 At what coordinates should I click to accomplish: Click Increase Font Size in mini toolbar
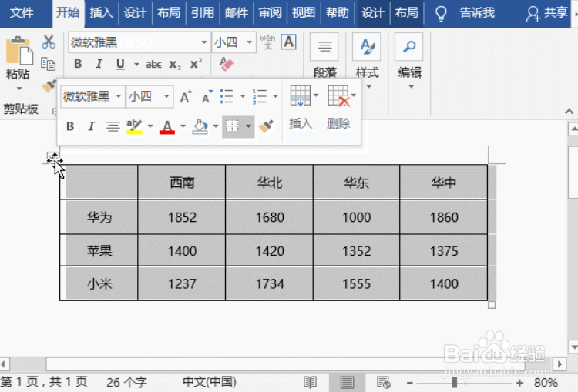click(x=186, y=96)
